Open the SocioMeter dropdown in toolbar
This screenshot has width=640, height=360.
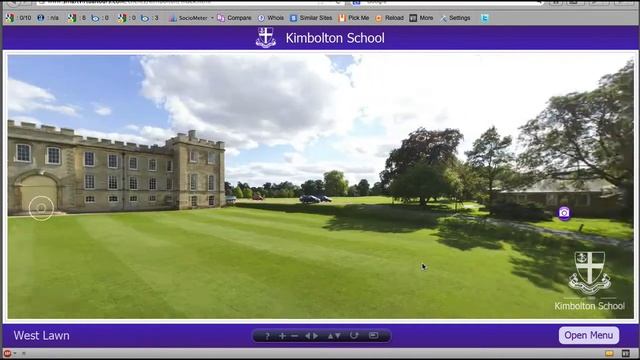point(191,18)
